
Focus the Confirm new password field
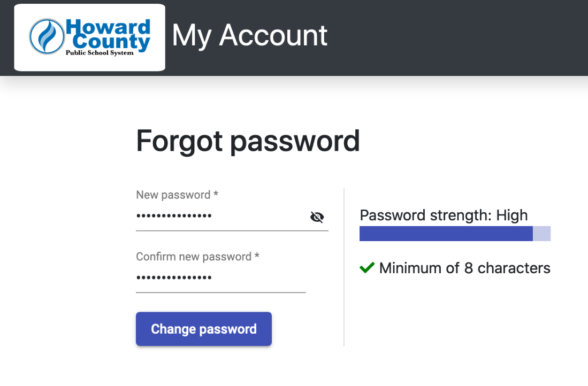click(220, 277)
